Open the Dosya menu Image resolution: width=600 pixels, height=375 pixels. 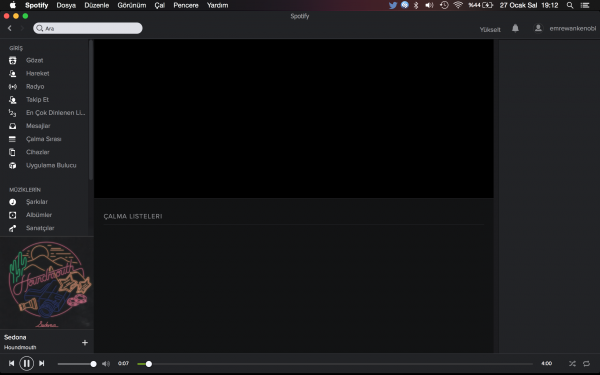point(66,5)
